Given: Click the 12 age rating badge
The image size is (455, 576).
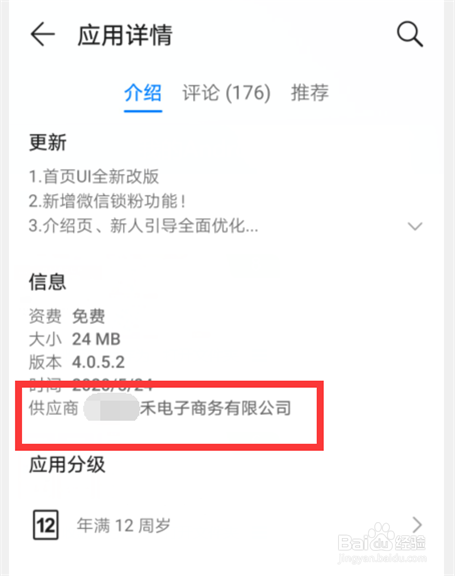Looking at the screenshot, I should coord(46,525).
